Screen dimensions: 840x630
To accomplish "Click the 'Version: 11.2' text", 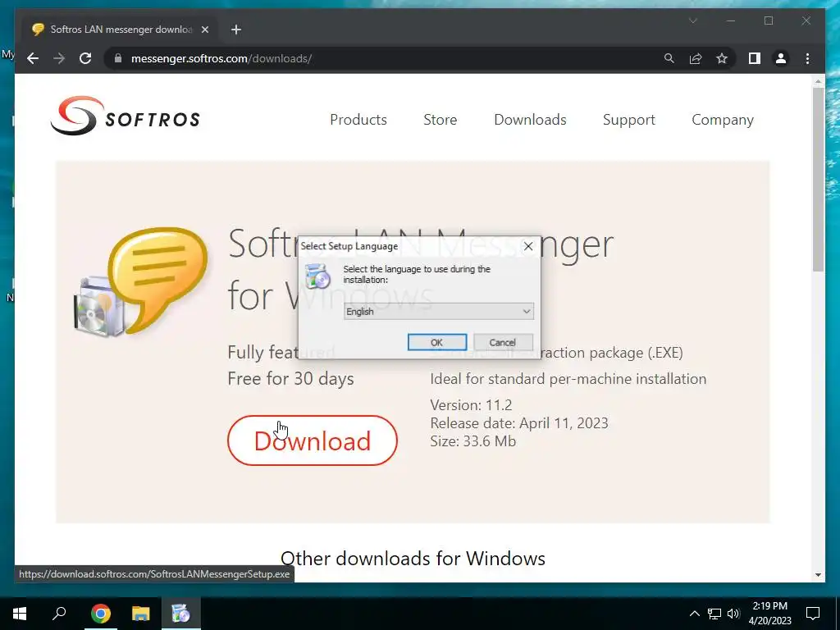I will click(471, 405).
